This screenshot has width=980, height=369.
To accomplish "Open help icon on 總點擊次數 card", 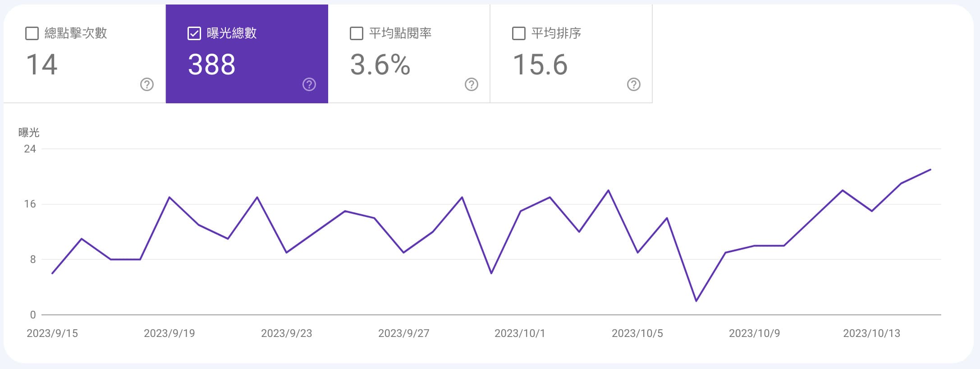I will [x=147, y=84].
